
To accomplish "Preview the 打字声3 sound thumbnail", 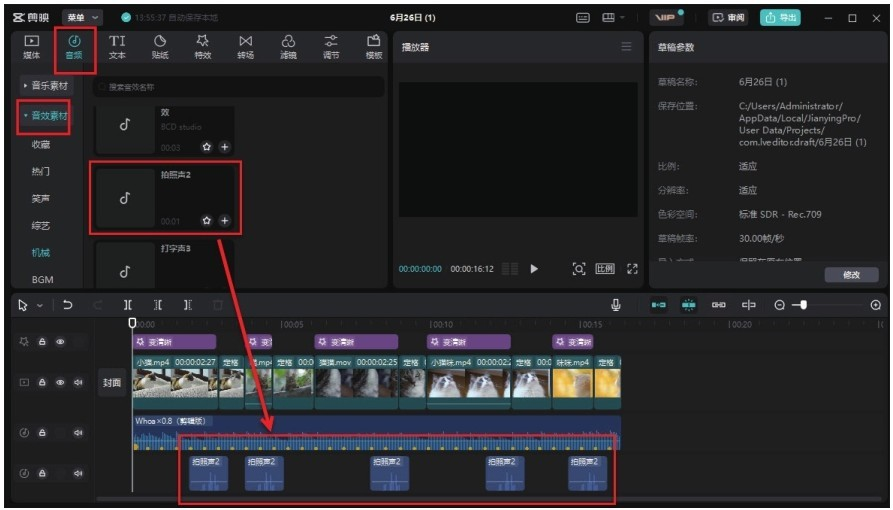I will pos(125,268).
